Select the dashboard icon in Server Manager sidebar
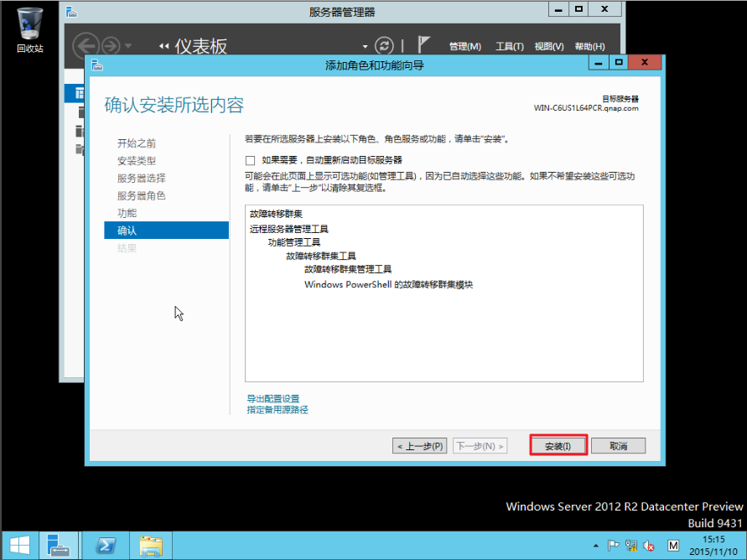The image size is (747, 560). (79, 93)
